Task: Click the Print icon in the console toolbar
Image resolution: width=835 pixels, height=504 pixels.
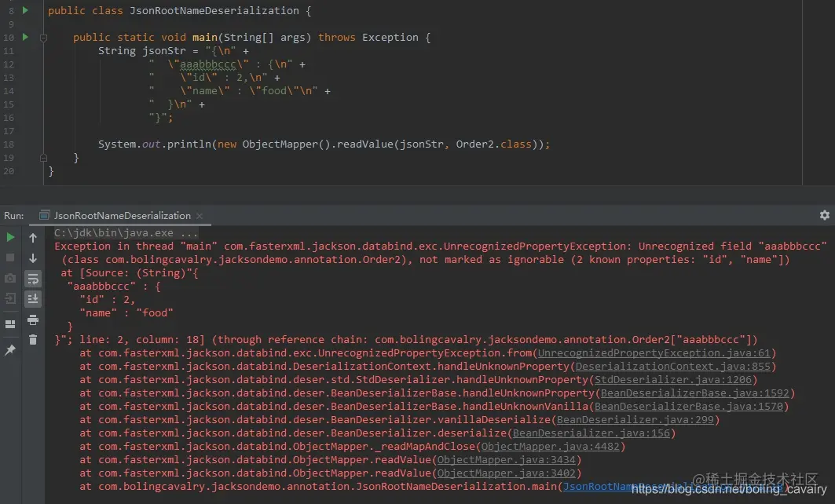Action: [x=33, y=320]
